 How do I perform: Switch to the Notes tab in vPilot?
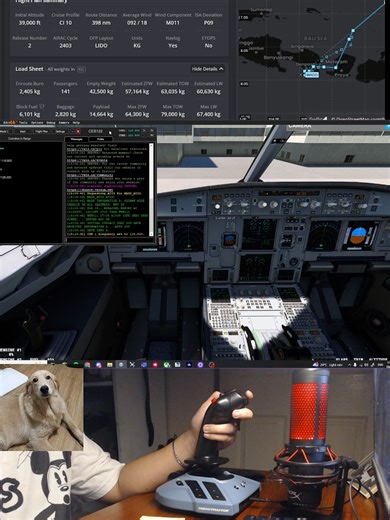coord(100,139)
